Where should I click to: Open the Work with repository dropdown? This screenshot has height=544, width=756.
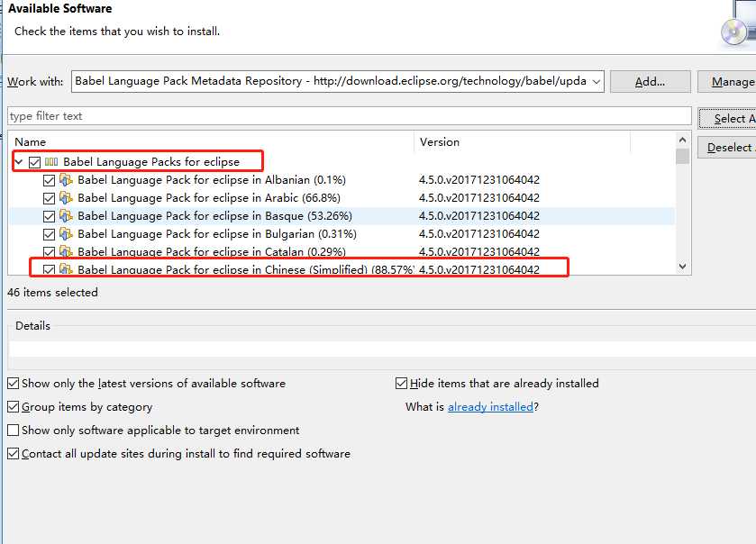(597, 81)
